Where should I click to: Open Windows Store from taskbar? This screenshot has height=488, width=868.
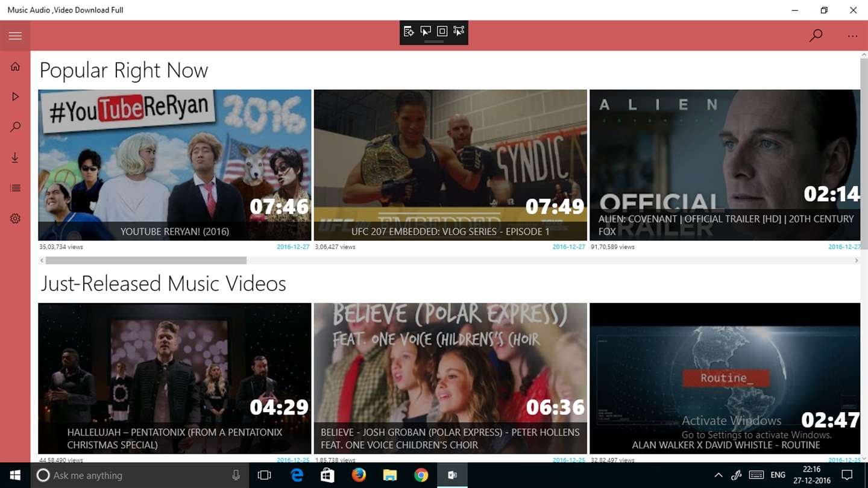pos(327,475)
